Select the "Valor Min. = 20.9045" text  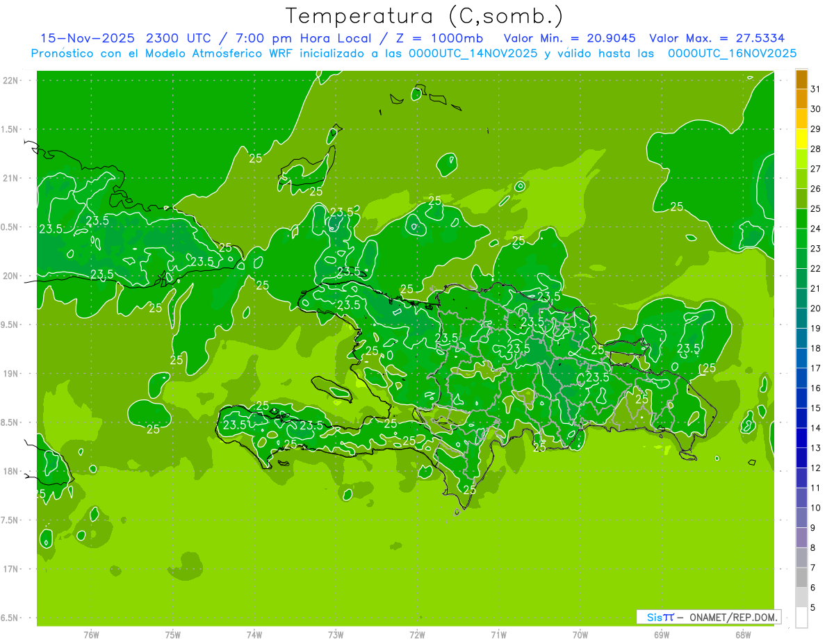[569, 38]
